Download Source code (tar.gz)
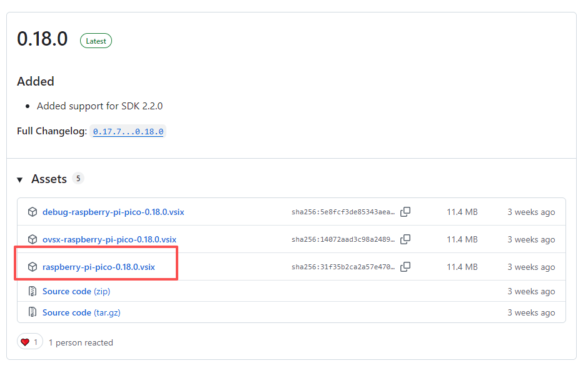The width and height of the screenshot is (588, 368). click(81, 312)
